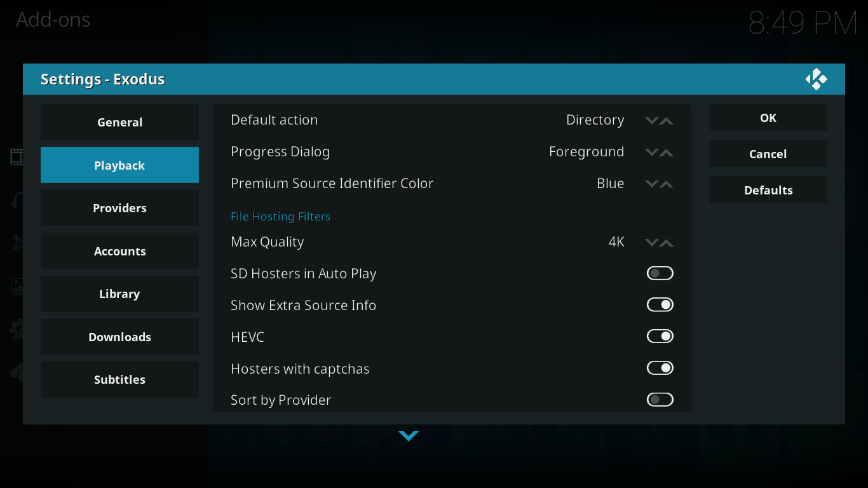Click the HEVC setting label
This screenshot has width=868, height=488.
click(x=247, y=337)
